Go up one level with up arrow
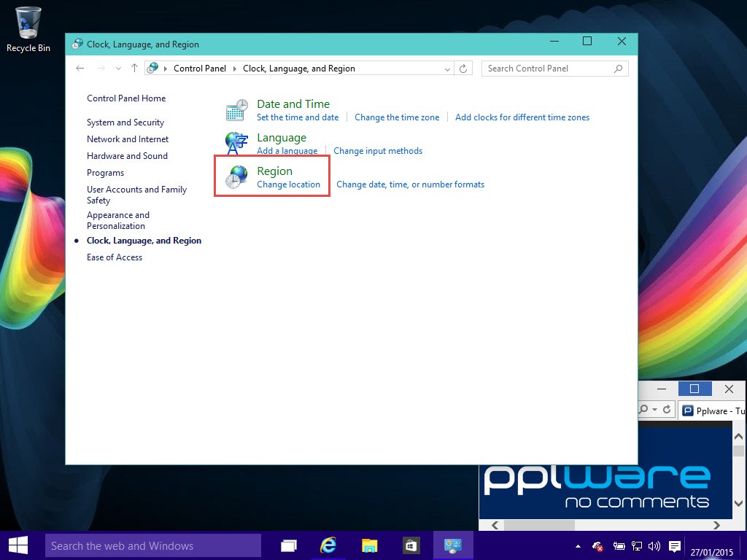747x560 pixels. [x=134, y=69]
